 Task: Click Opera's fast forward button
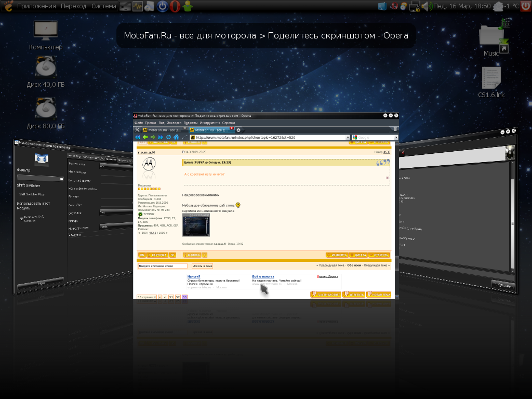161,137
